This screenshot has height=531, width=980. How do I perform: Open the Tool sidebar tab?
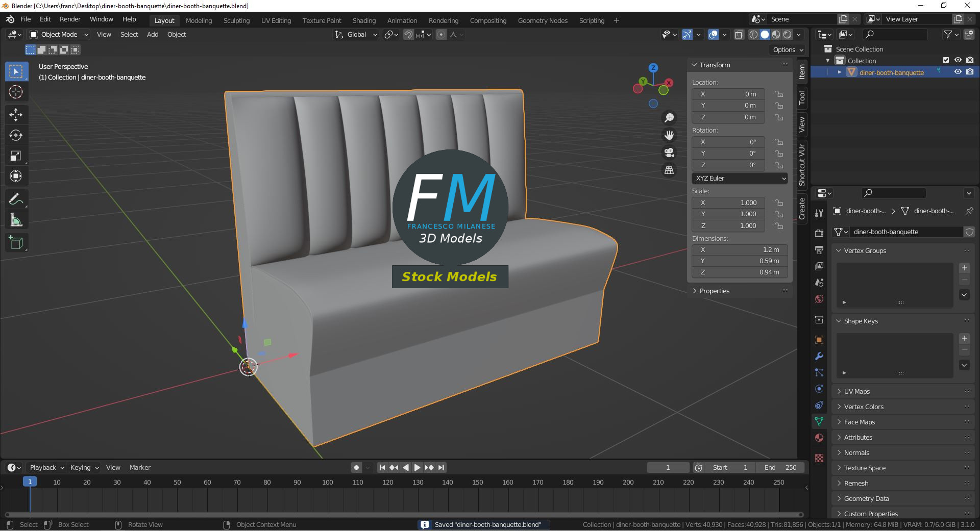click(802, 97)
